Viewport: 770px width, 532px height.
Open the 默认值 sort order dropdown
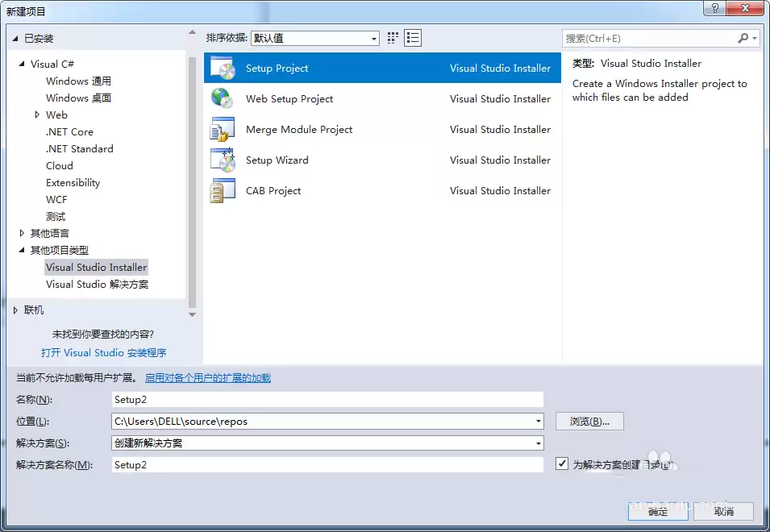(373, 37)
